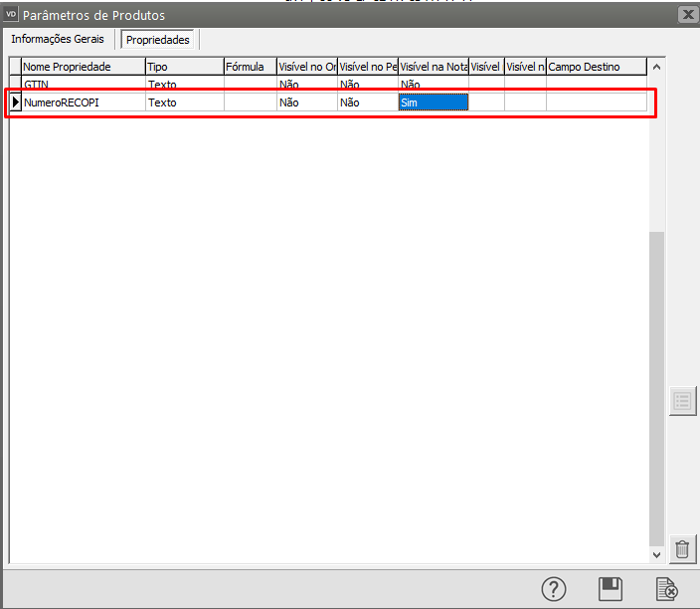Click empty Fórmula cell in NumeroRECOPI row
This screenshot has height=609, width=700.
(x=250, y=102)
